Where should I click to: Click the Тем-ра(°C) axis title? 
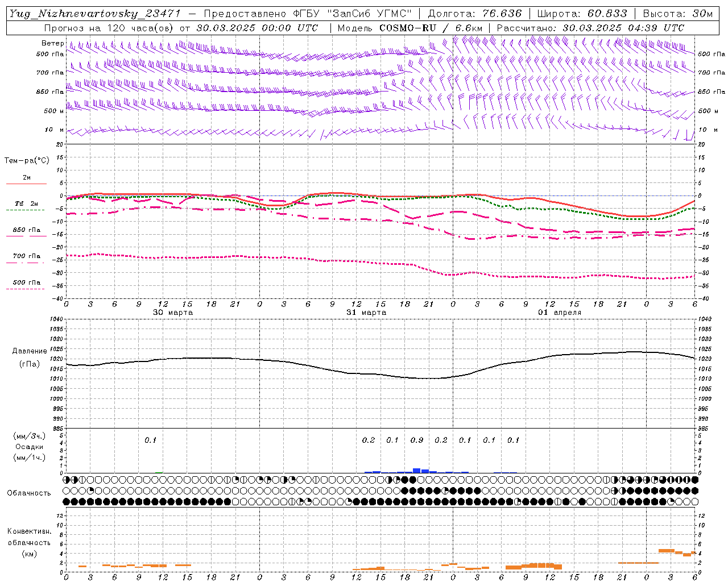tap(27, 161)
